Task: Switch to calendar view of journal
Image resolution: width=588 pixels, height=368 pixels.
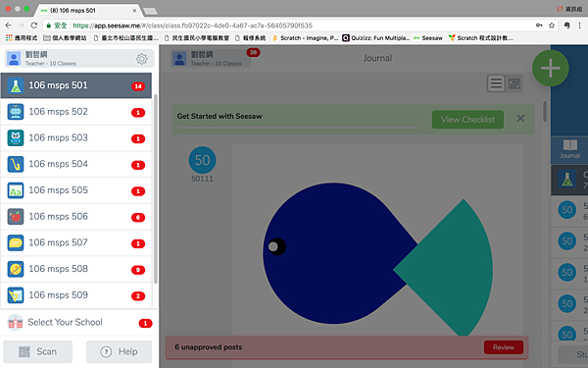Action: 514,83
